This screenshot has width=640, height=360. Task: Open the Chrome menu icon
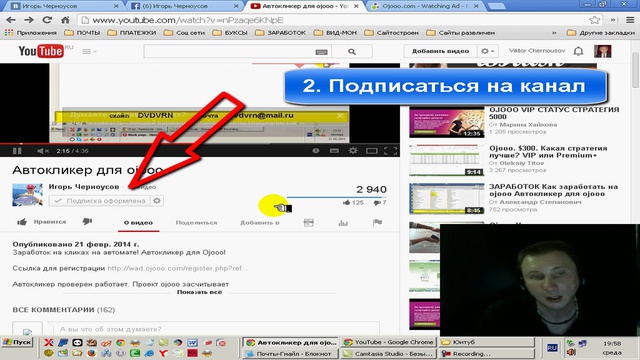pos(630,20)
